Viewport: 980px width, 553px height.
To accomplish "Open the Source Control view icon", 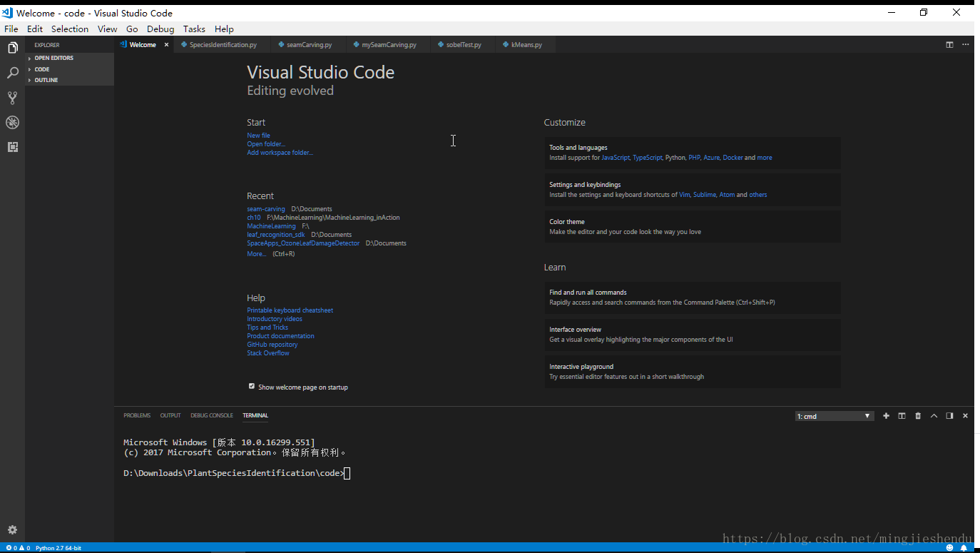I will 12,98.
